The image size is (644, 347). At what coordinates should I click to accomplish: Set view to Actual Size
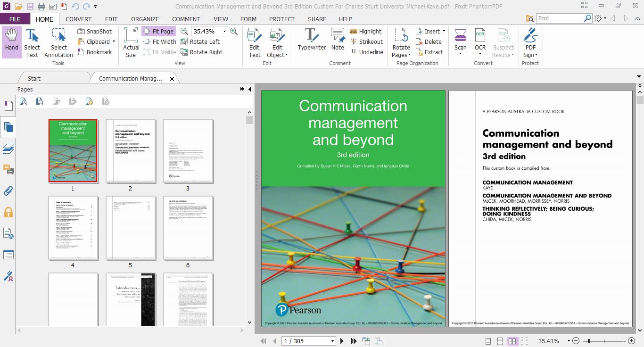click(x=131, y=42)
